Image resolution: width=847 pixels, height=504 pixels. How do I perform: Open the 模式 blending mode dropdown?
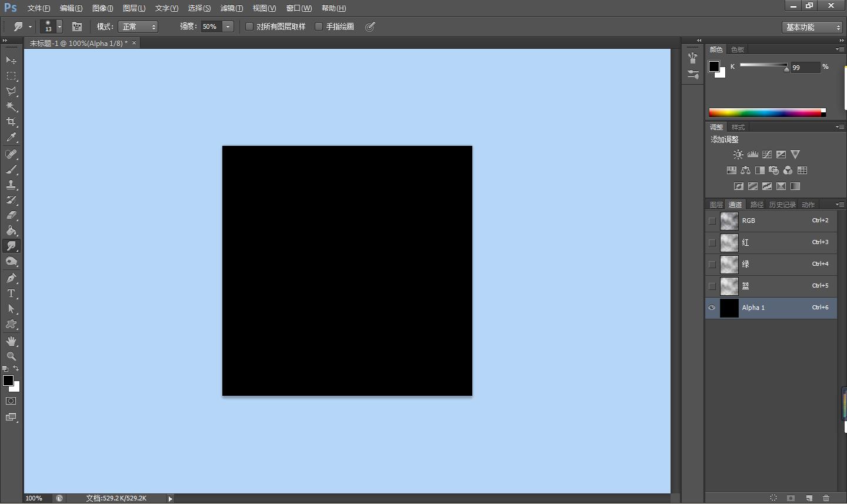click(x=138, y=26)
